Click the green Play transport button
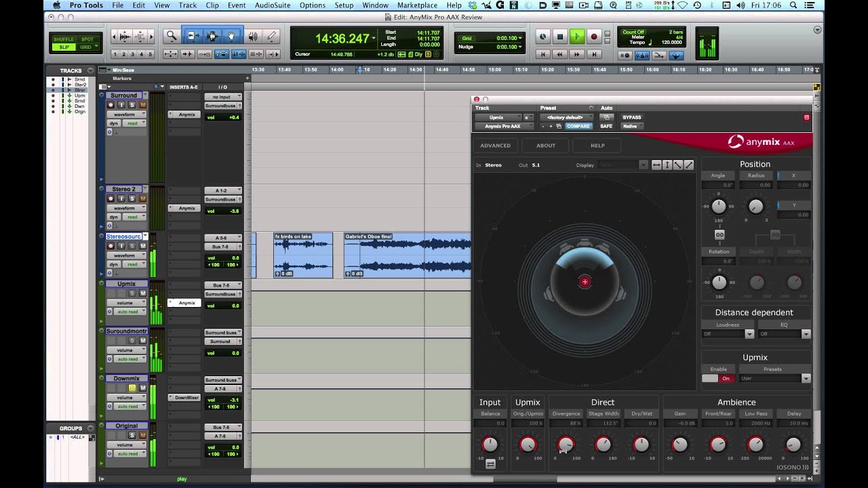 pos(577,37)
